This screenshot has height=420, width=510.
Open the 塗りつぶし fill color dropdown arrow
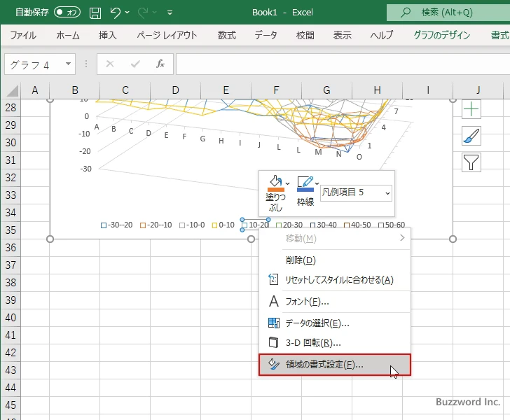point(287,183)
